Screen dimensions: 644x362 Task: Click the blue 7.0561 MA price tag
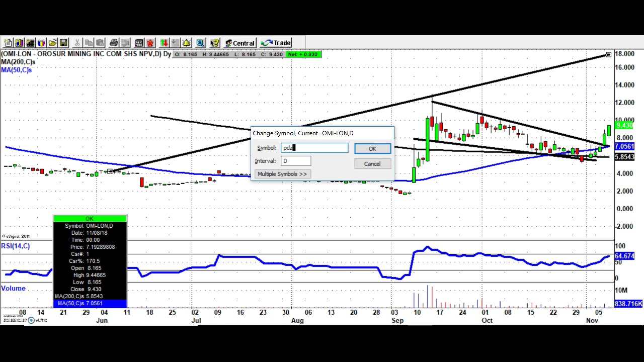[624, 146]
